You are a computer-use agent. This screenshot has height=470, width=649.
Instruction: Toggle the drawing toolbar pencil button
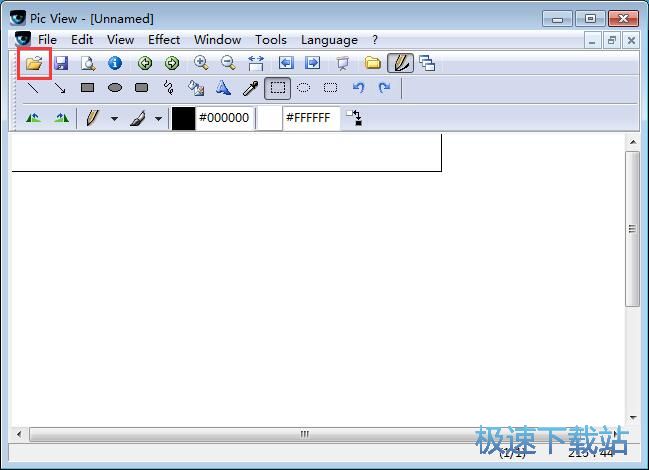click(x=400, y=63)
